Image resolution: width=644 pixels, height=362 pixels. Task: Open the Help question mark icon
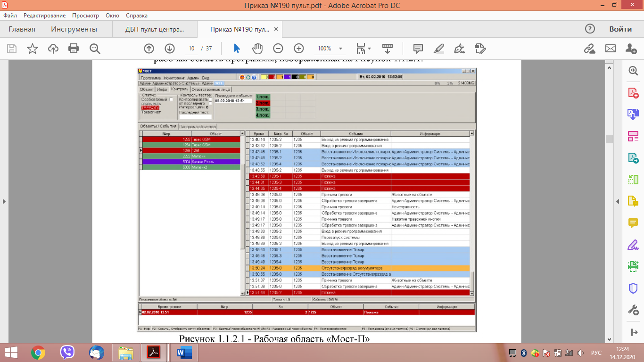point(590,29)
